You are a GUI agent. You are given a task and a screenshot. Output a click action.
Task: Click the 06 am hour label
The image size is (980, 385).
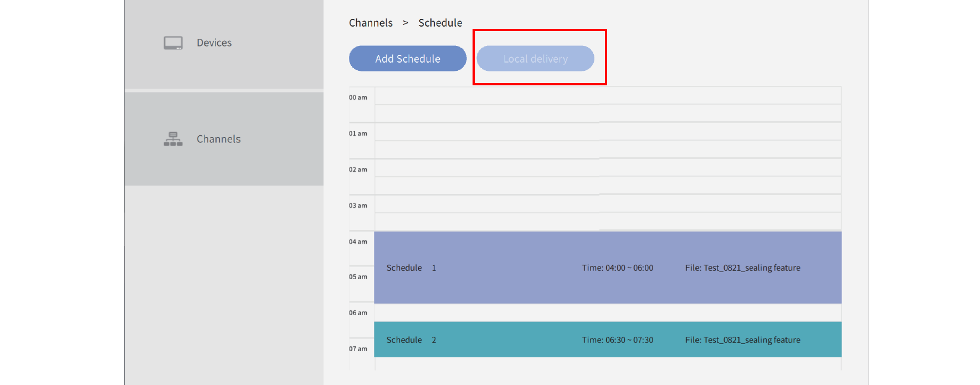coord(358,313)
